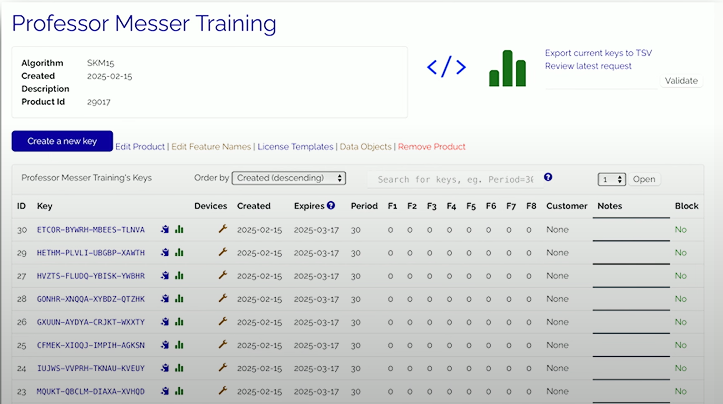Click the wrench icon in row ID 28

[x=223, y=298]
